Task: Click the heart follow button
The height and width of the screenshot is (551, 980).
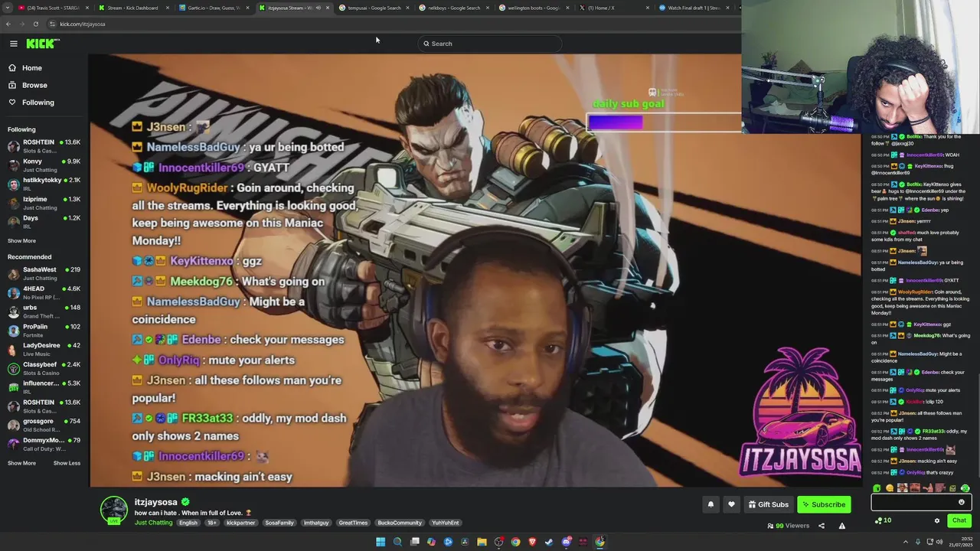Action: pos(731,504)
